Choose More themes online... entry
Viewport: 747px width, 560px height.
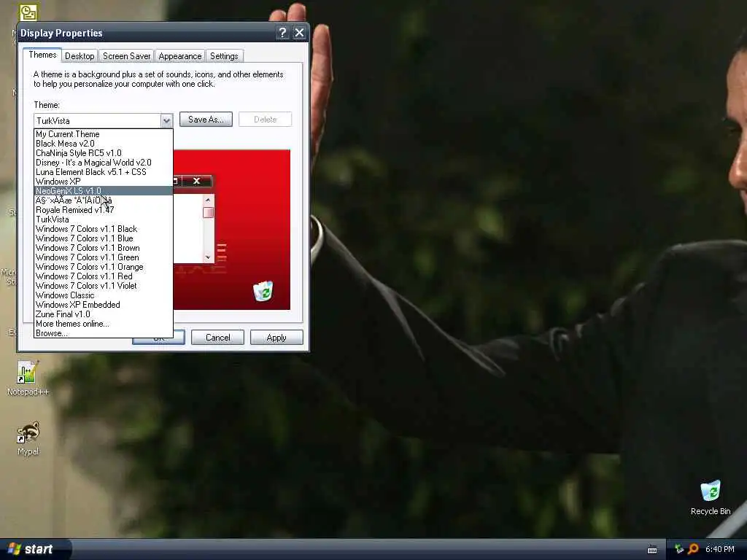[104, 324]
